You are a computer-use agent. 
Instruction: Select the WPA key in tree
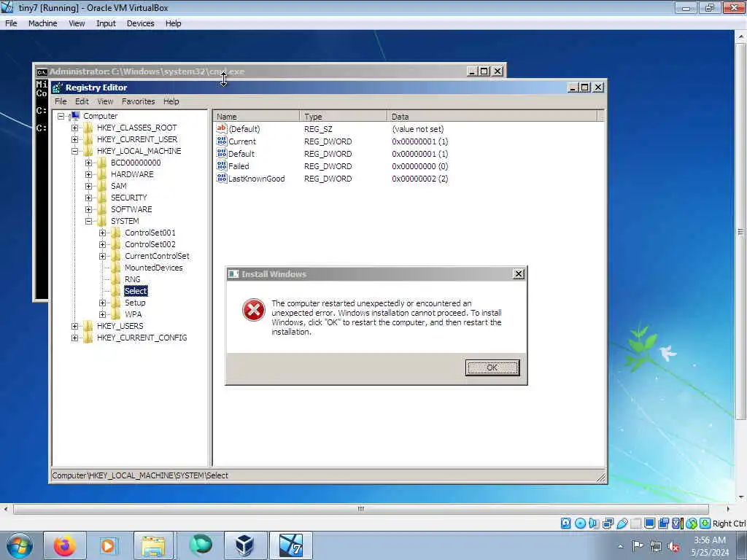[x=133, y=314]
